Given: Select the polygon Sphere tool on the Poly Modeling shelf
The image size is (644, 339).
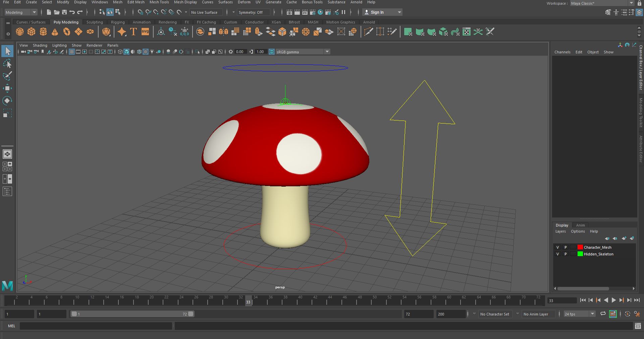Looking at the screenshot, I should click(19, 32).
